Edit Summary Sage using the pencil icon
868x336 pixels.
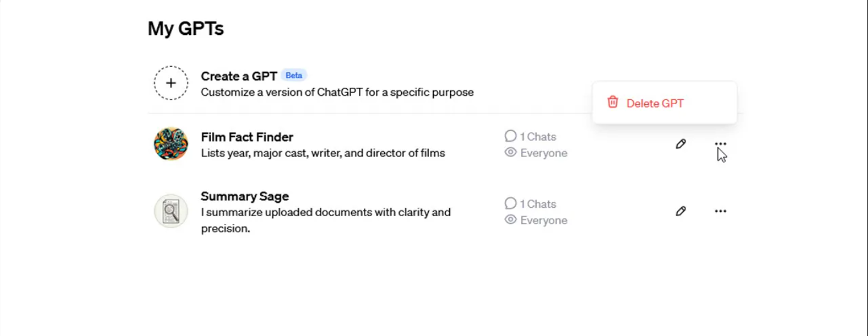(681, 211)
